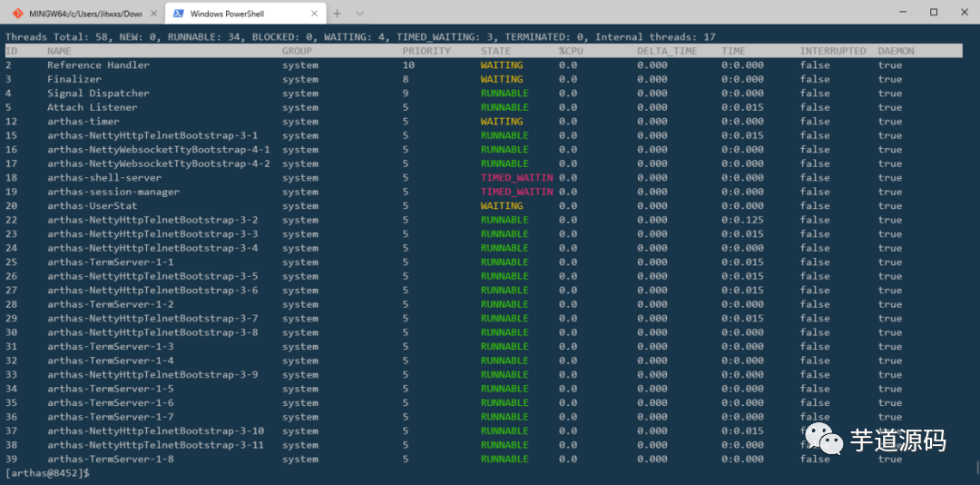Select the arthas-TermServer-1-7 thread name

(x=110, y=417)
